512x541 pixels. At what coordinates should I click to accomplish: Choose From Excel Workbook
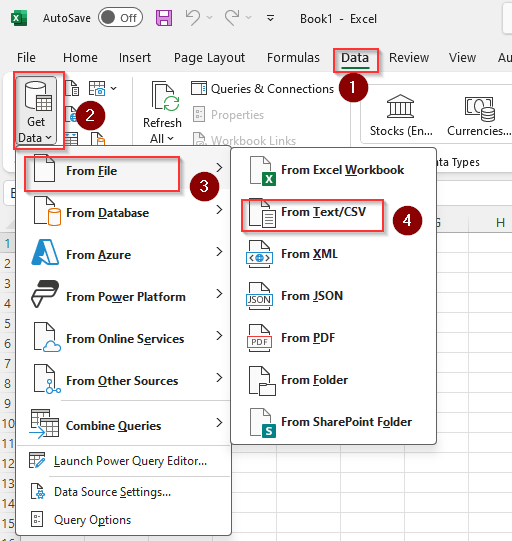(333, 170)
